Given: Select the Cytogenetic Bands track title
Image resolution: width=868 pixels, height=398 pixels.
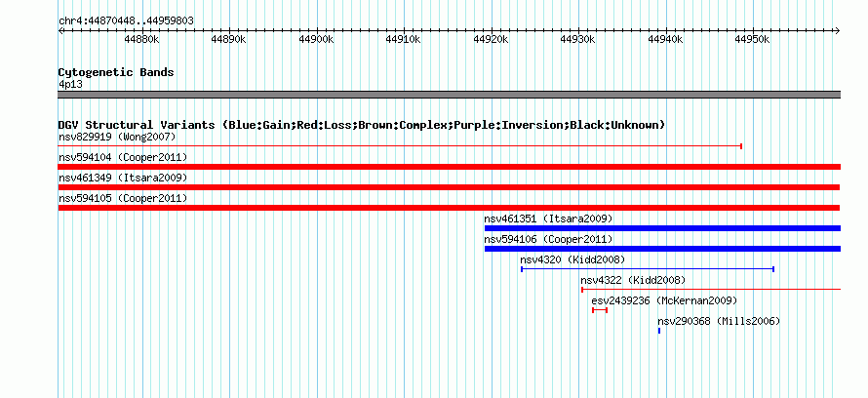Looking at the screenshot, I should [116, 72].
